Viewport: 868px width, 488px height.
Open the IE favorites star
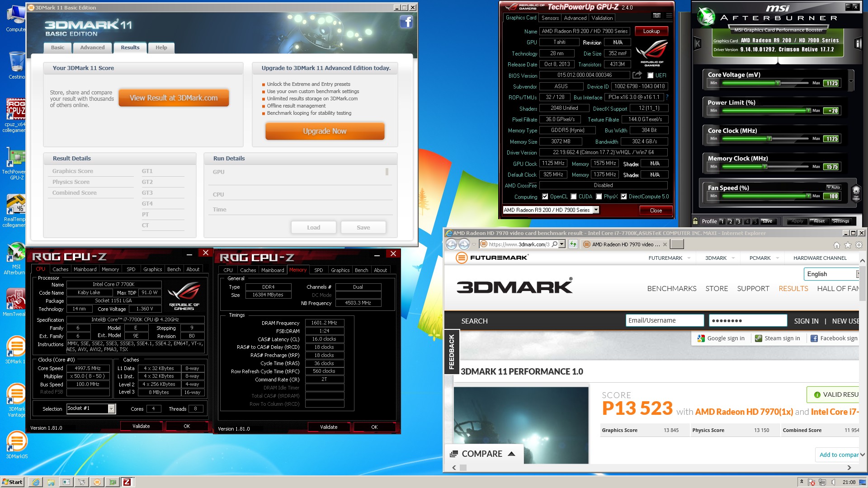[848, 245]
